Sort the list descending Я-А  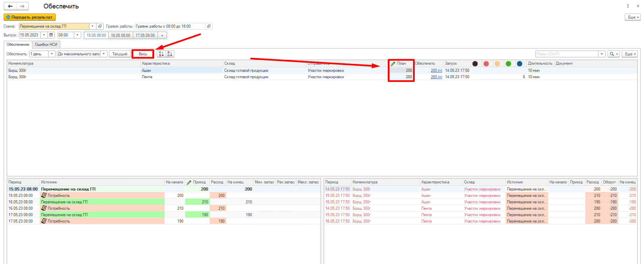(x=170, y=54)
